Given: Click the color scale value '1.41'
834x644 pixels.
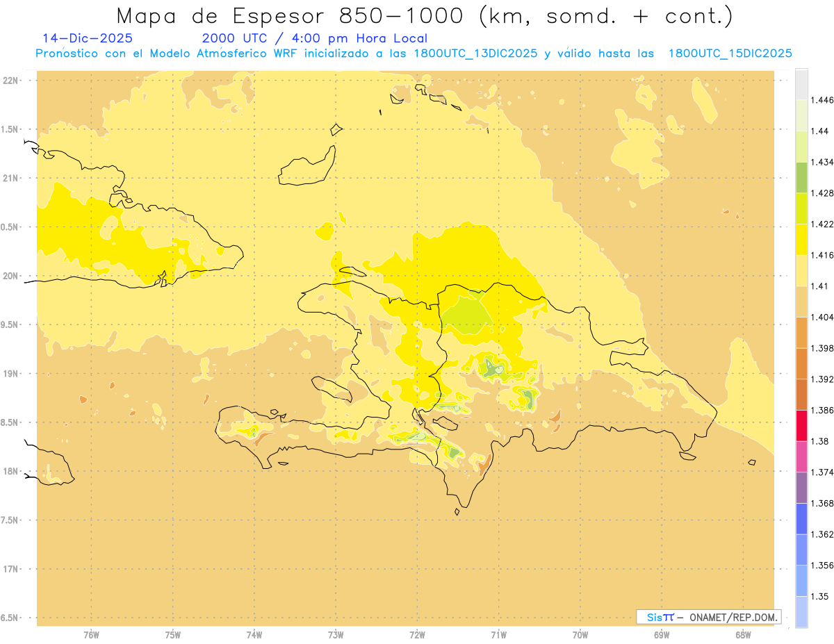Looking at the screenshot, I should [x=821, y=286].
